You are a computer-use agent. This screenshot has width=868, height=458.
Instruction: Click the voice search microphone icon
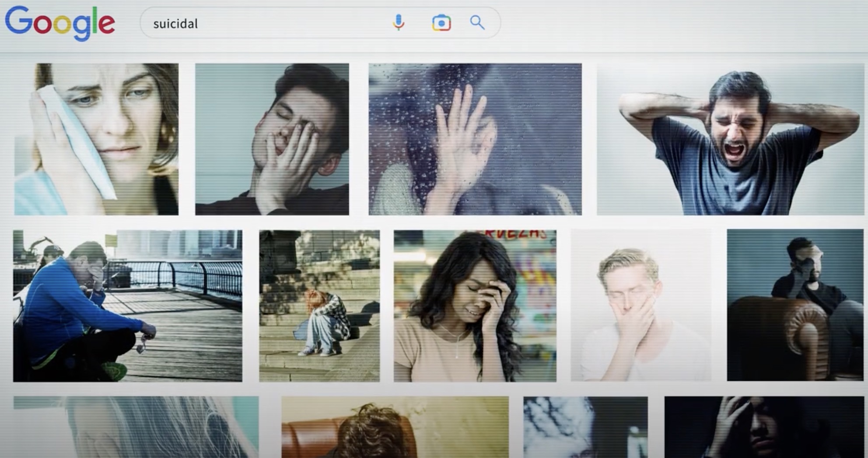click(x=398, y=22)
